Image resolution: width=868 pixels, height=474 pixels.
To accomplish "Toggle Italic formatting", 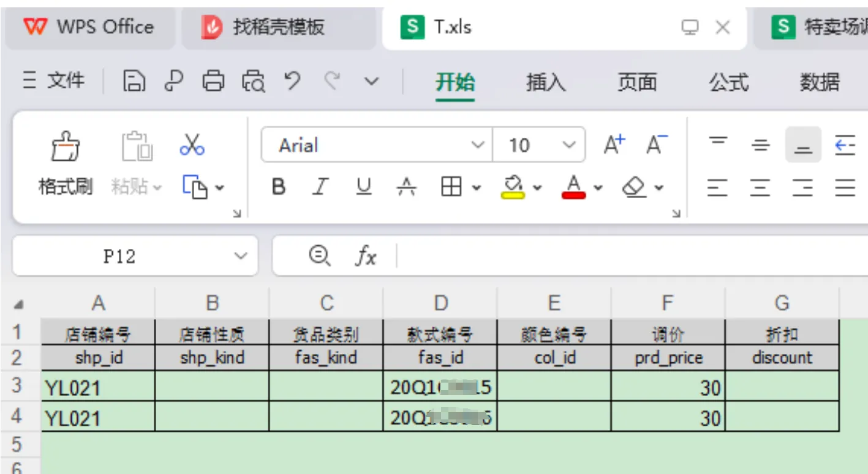I will (320, 187).
